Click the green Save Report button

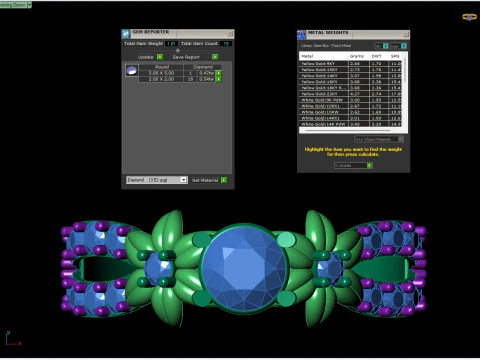[215, 57]
